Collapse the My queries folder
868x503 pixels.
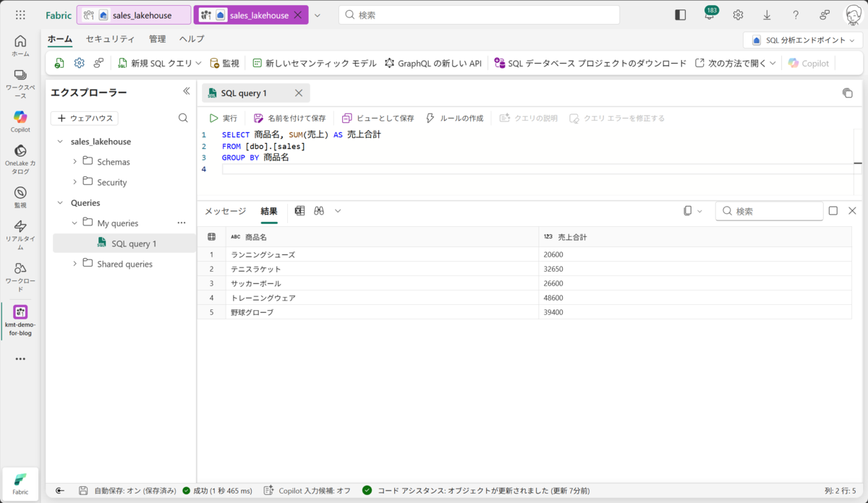pyautogui.click(x=75, y=223)
